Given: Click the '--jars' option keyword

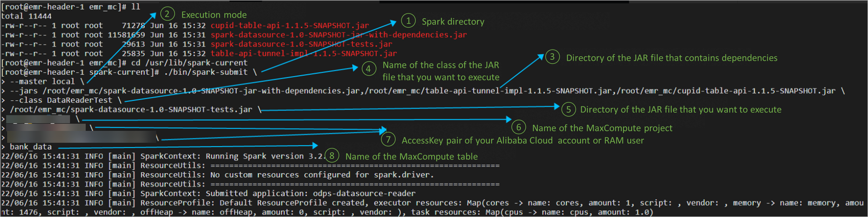Looking at the screenshot, I should click(x=23, y=91).
